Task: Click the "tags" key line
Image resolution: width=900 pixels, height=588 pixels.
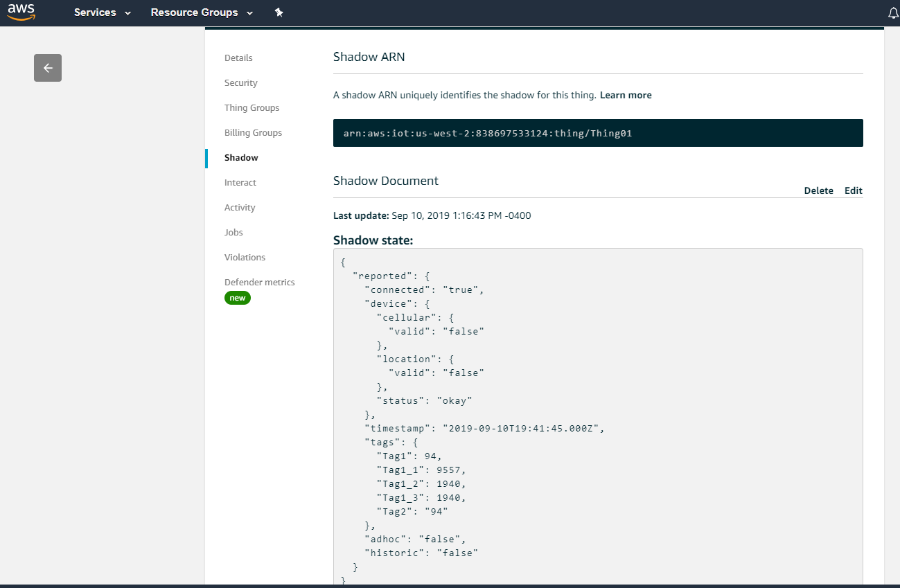Action: [x=391, y=443]
